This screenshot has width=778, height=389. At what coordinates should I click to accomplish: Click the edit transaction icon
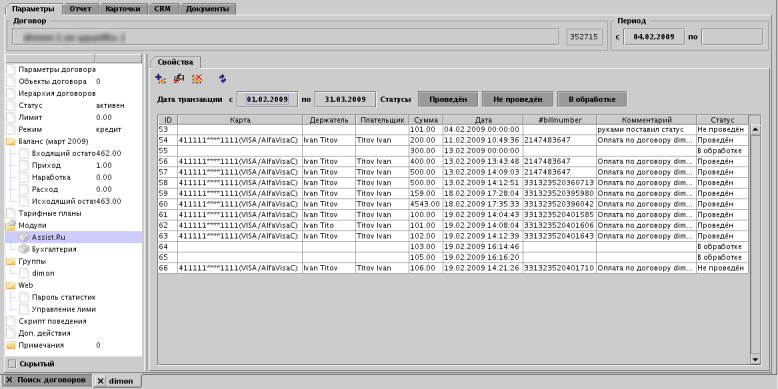point(179,78)
